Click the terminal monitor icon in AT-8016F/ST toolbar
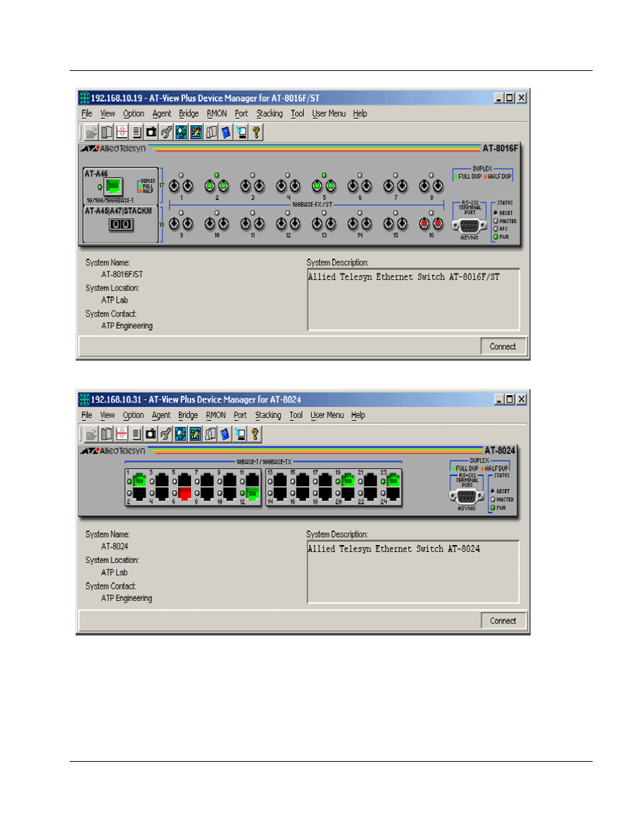Image resolution: width=644 pixels, height=834 pixels. pos(241,132)
